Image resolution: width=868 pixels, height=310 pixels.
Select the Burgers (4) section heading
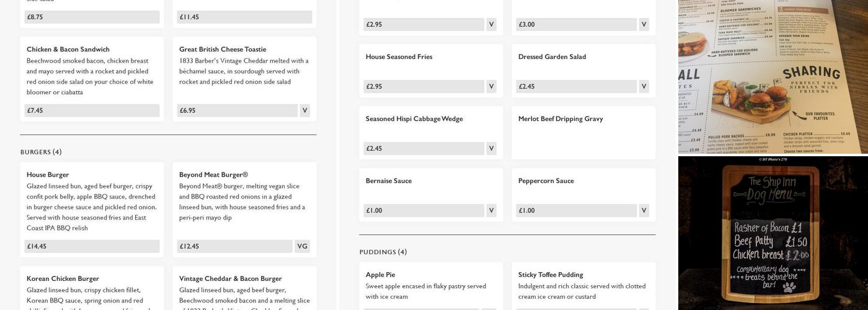(41, 152)
